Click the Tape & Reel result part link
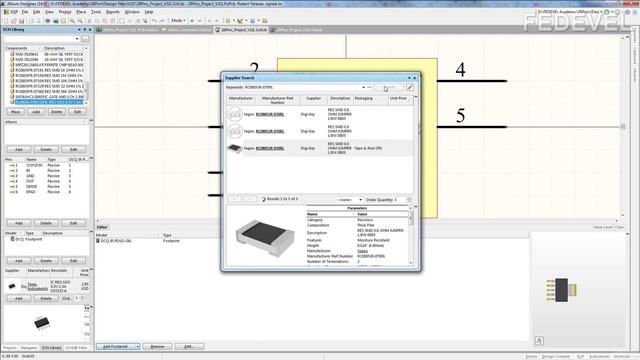 click(x=270, y=149)
